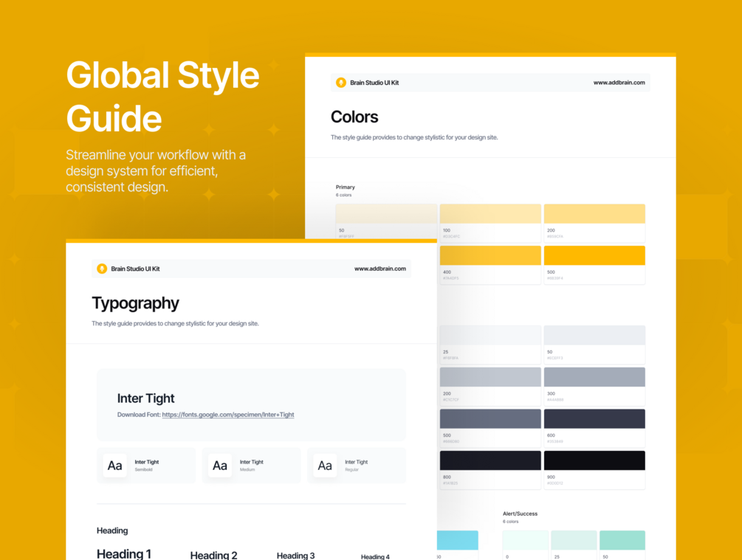Click the Medium Aa font sample tile
Viewport: 742px width, 560px height.
point(219,466)
